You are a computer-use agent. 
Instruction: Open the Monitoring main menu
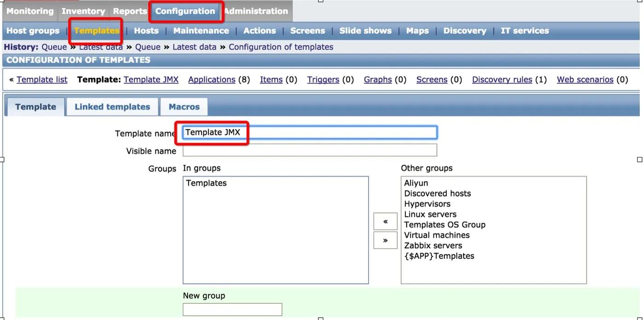[x=30, y=11]
